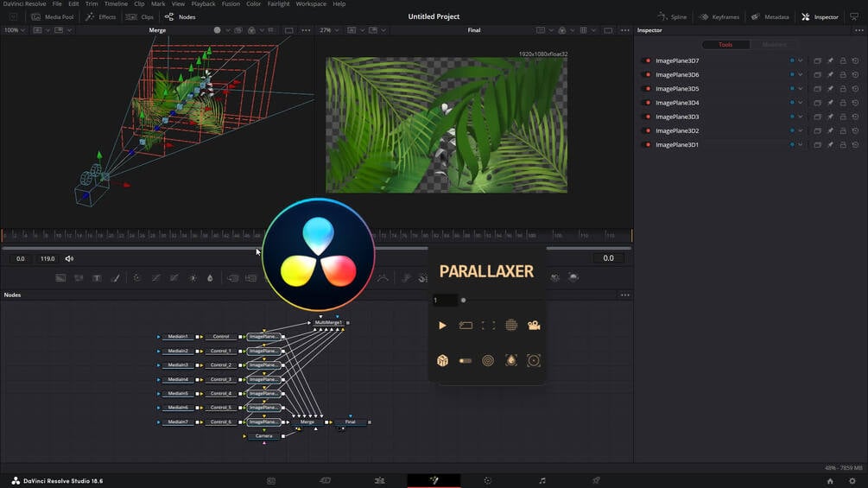Toggle the audio mute speaker icon
The height and width of the screenshot is (488, 868).
69,258
